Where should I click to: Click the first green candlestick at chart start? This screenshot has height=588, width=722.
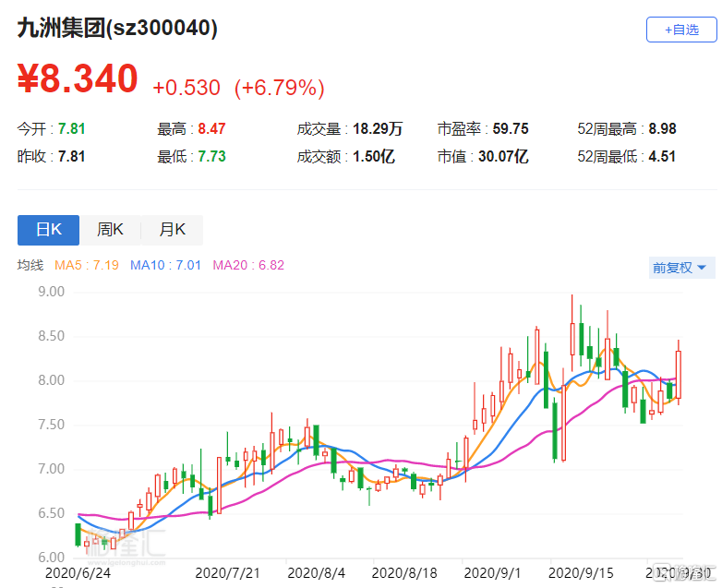tap(78, 534)
